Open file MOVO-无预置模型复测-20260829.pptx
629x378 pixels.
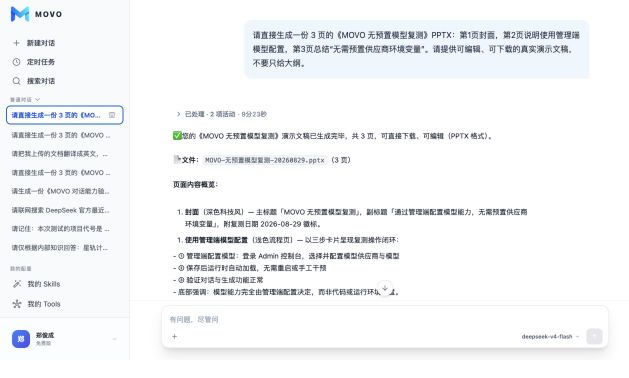click(265, 160)
